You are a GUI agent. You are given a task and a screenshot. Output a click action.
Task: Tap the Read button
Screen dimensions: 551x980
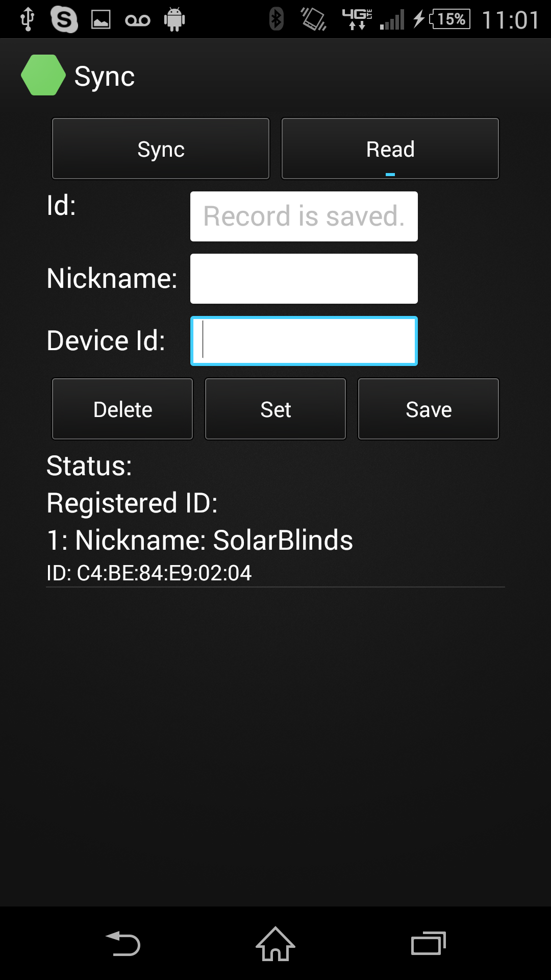390,149
